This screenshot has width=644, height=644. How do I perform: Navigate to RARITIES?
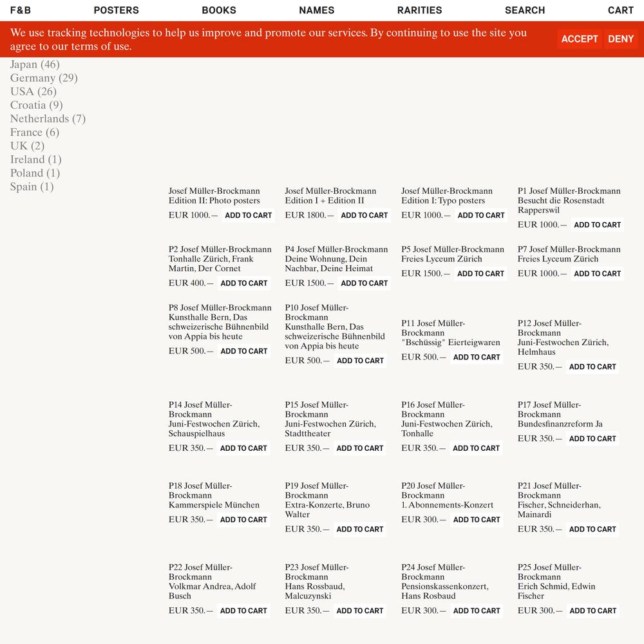coord(419,10)
